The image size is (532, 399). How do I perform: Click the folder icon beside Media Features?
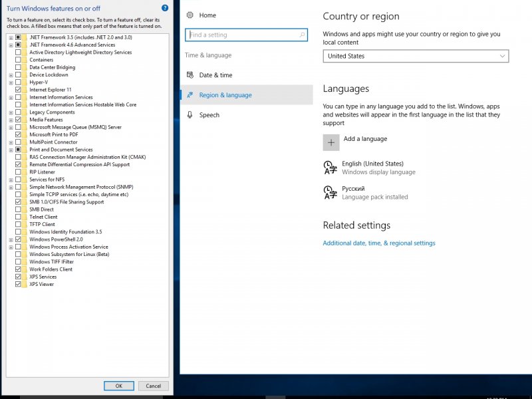24,120
